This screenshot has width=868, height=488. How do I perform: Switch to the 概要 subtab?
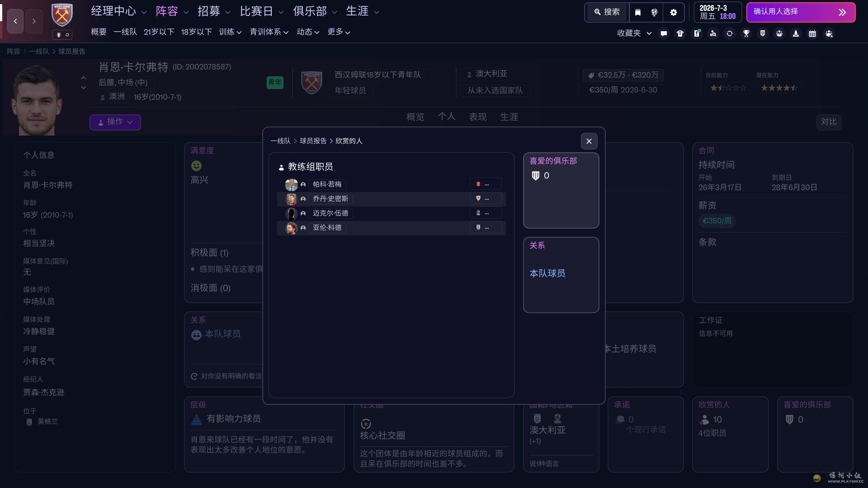tap(99, 32)
